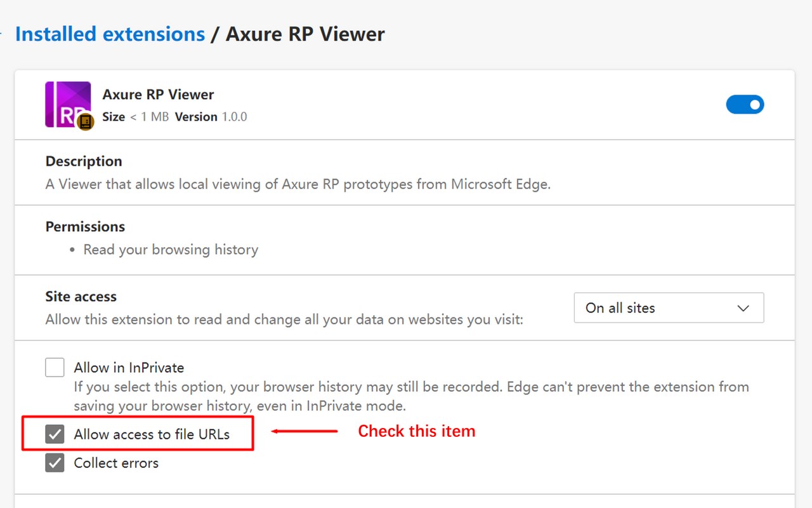Open the On all sites dropdown
Image resolution: width=812 pixels, height=508 pixels.
[x=669, y=308]
